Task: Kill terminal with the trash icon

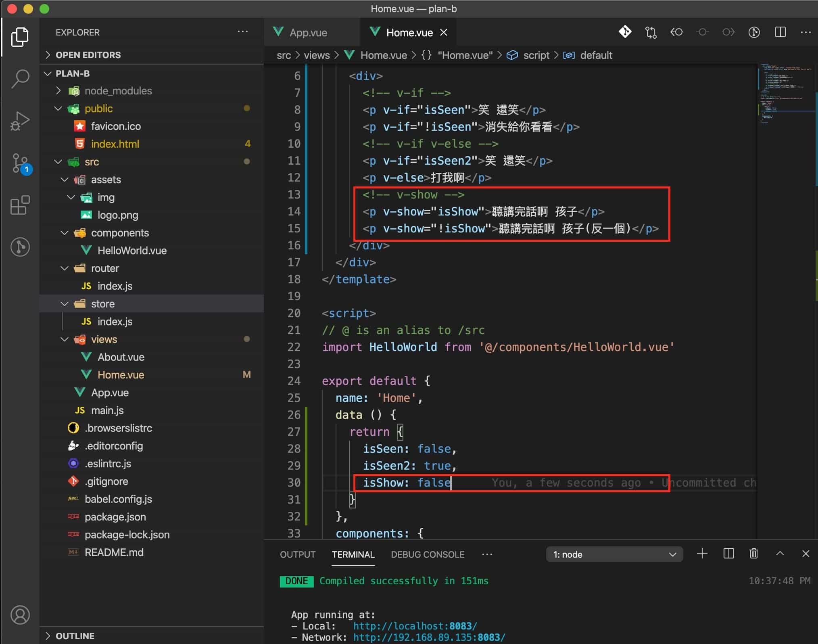Action: pos(753,554)
